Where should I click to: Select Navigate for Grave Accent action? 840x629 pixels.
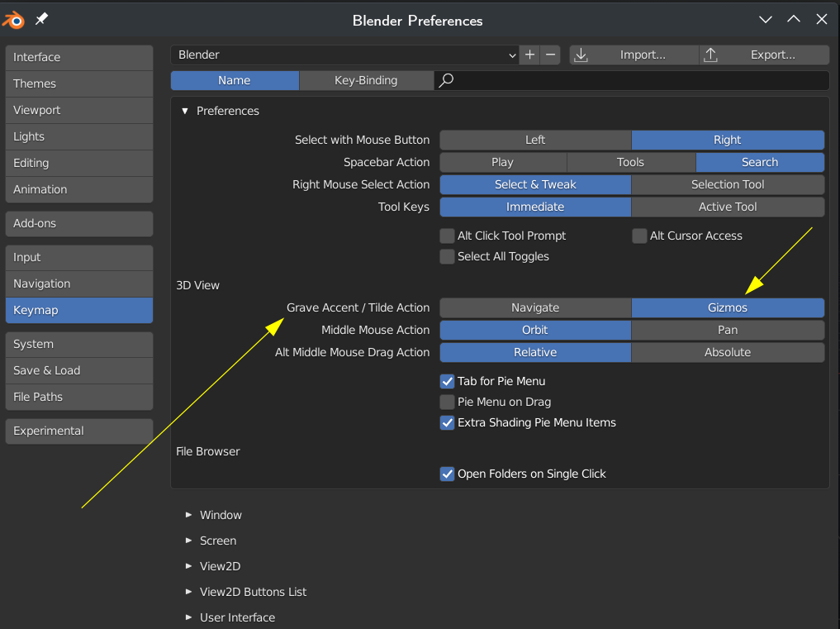(x=535, y=307)
